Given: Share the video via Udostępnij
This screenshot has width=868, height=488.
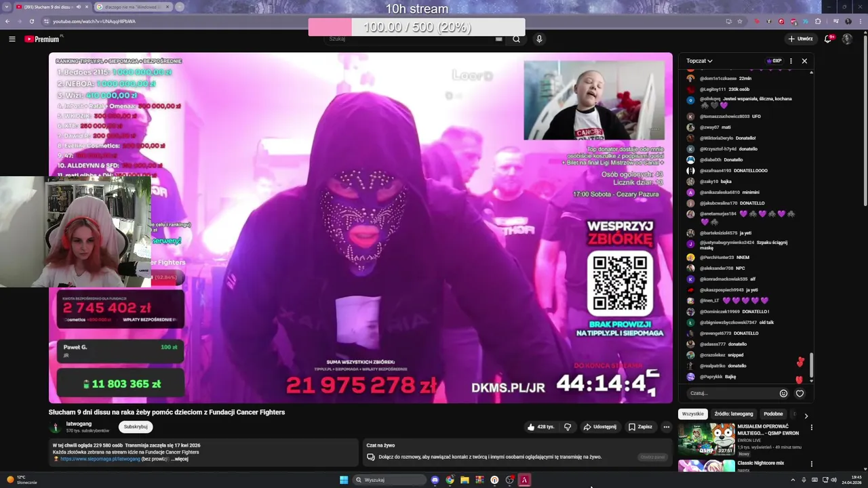Looking at the screenshot, I should 600,427.
